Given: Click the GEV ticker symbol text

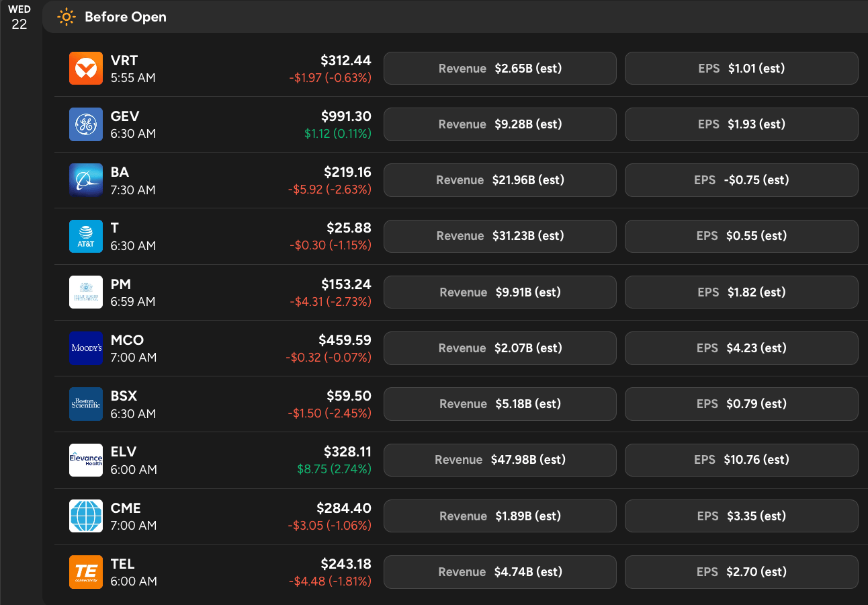Looking at the screenshot, I should point(125,116).
